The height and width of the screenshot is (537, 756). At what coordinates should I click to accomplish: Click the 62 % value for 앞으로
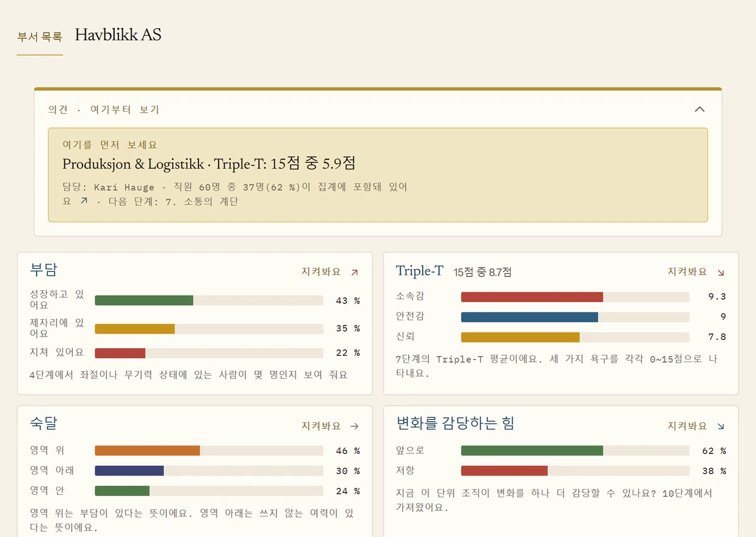tap(714, 451)
